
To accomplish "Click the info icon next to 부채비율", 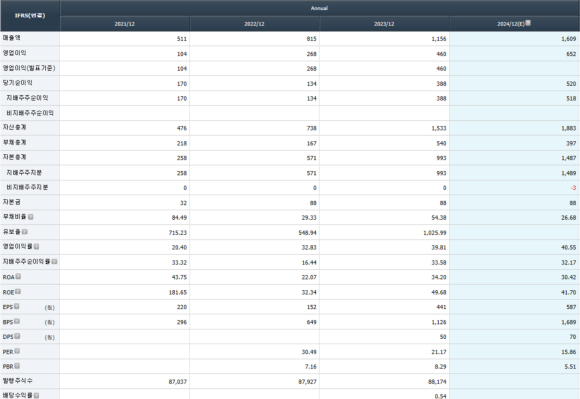I will 31,217.
